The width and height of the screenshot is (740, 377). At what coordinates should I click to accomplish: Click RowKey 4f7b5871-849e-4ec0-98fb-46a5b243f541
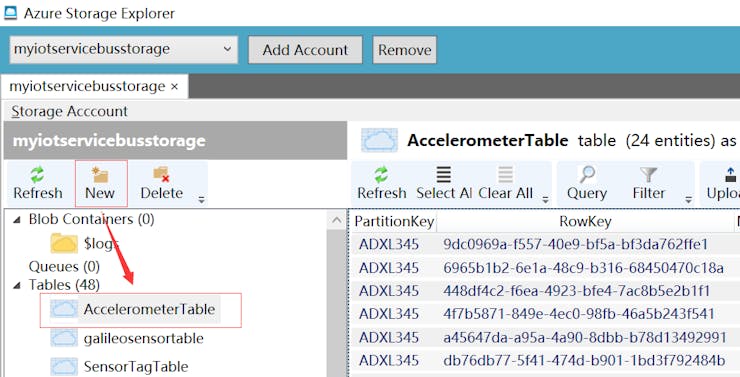coord(579,314)
